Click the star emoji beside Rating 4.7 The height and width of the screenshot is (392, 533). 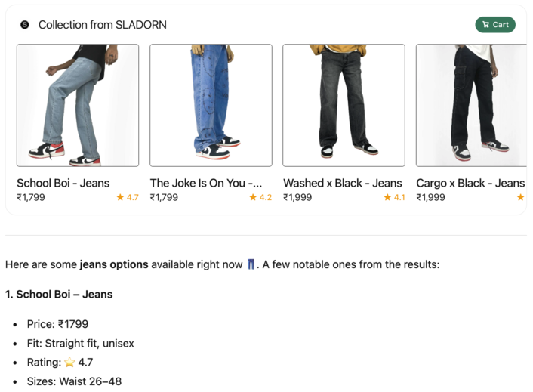point(69,363)
